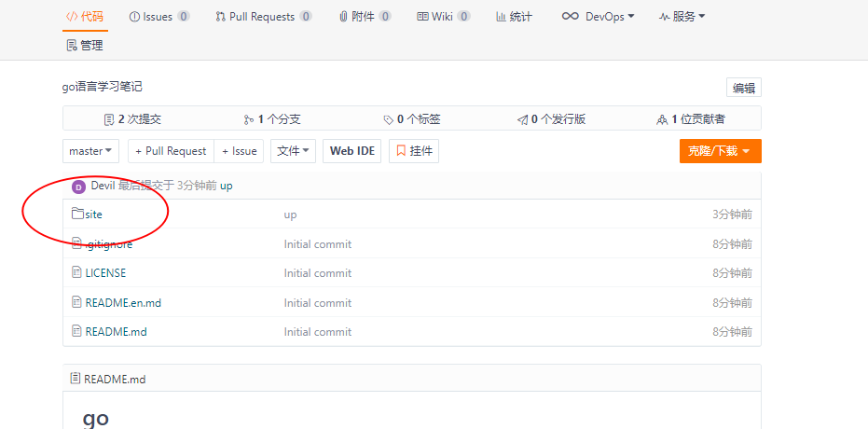Switch to the Issues tab

(159, 17)
